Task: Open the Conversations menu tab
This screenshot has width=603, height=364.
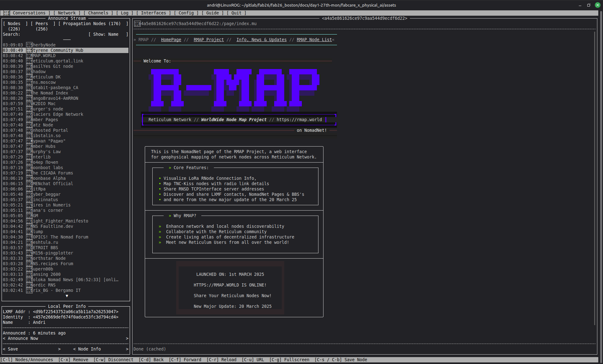Action: [29, 13]
